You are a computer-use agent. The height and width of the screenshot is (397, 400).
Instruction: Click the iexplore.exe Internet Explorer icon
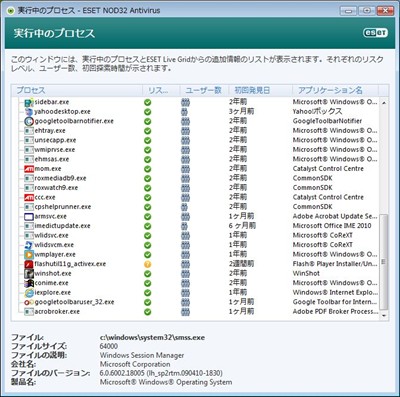(x=29, y=293)
